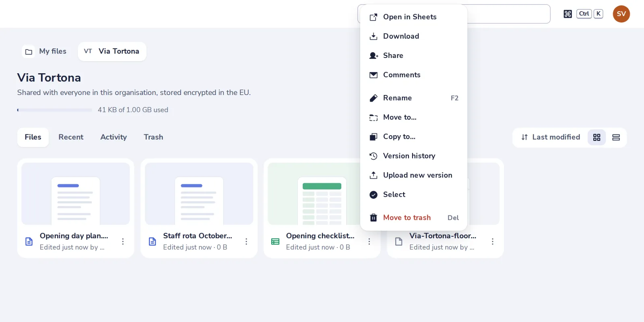Image resolution: width=644 pixels, height=322 pixels.
Task: Click the Via-Tortona-floor file icon
Action: coord(399,242)
